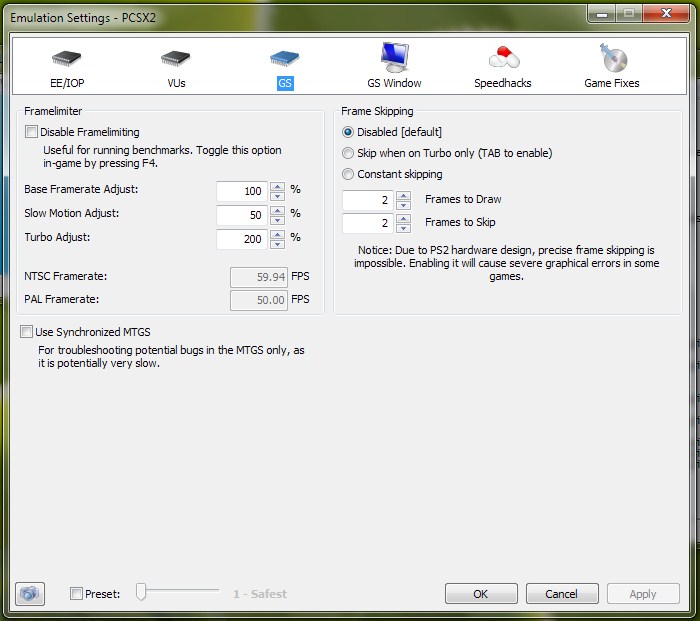Click the highlighted GS tab label
The height and width of the screenshot is (621, 700).
coord(285,83)
